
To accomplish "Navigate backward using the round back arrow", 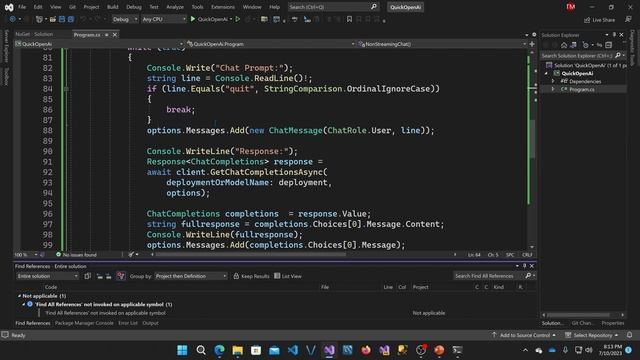I will click(x=13, y=19).
